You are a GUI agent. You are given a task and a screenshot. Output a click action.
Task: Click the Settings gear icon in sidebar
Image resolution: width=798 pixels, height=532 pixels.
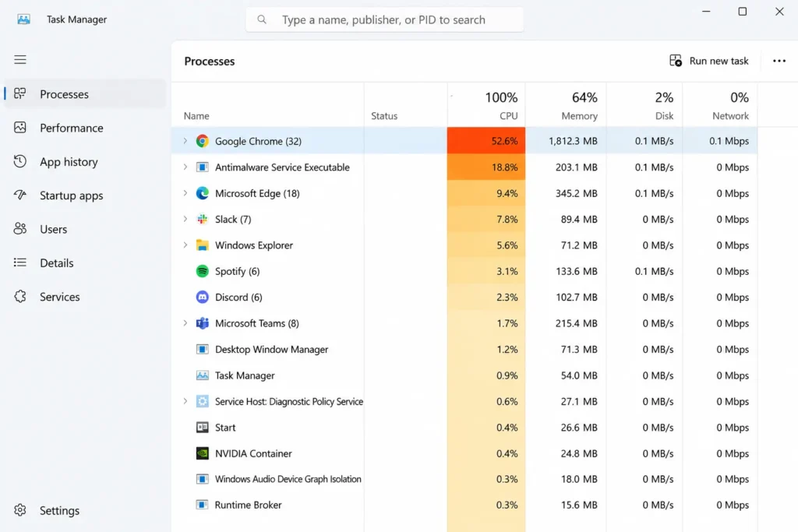tap(19, 510)
